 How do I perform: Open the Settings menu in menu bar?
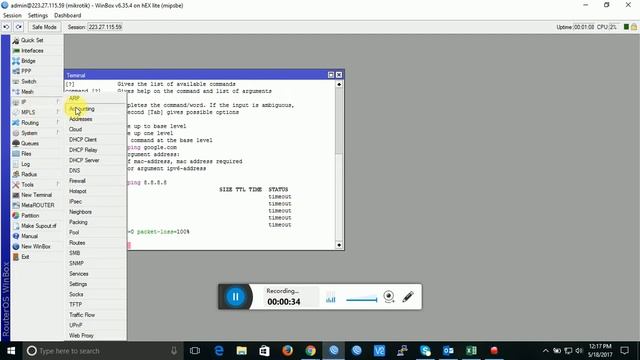point(38,16)
